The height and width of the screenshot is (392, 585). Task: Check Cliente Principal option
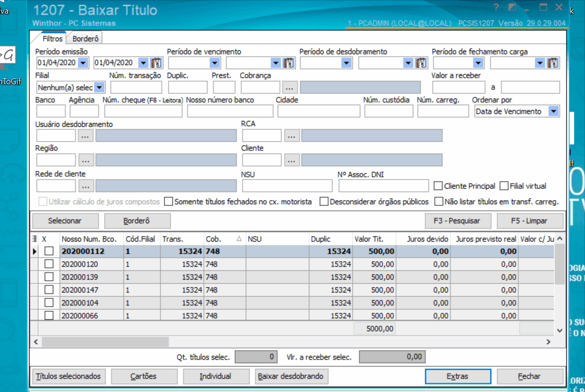tap(438, 186)
